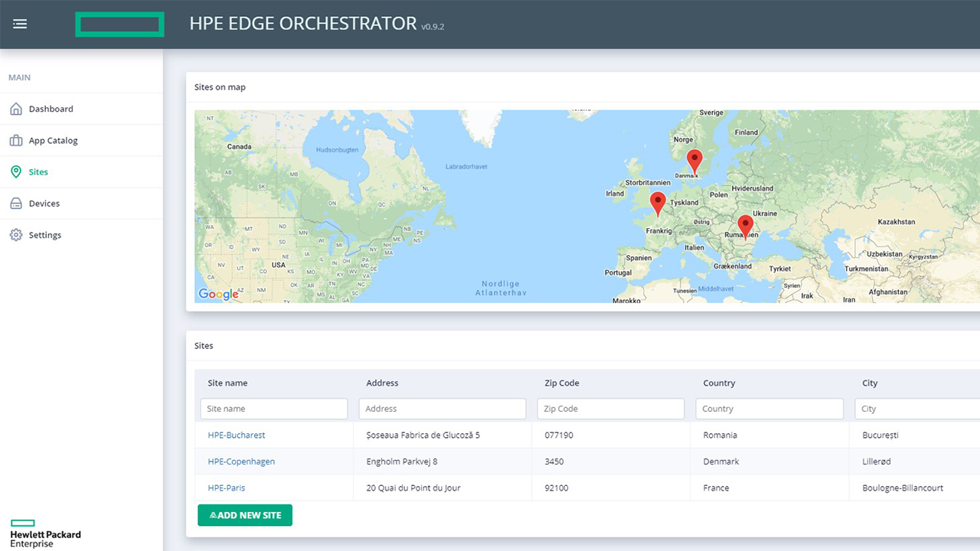Sort by Address column header
Image resolution: width=980 pixels, height=551 pixels.
point(382,383)
